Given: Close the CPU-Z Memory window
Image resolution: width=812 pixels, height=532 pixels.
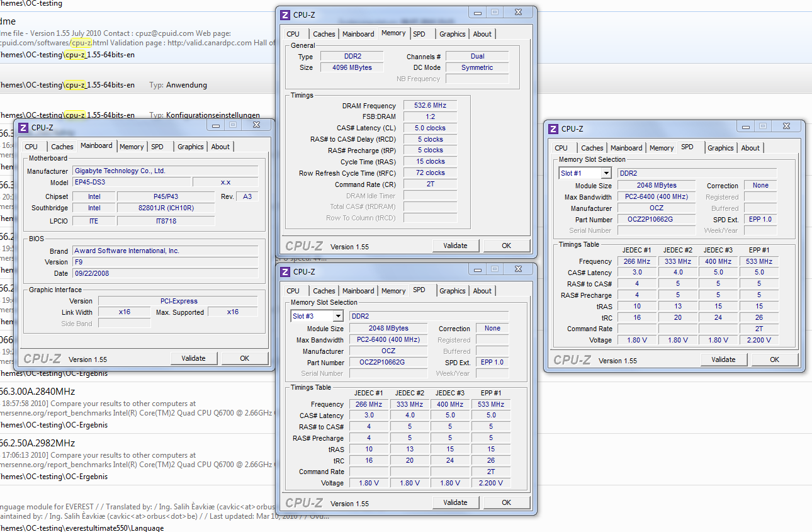Looking at the screenshot, I should [x=518, y=13].
